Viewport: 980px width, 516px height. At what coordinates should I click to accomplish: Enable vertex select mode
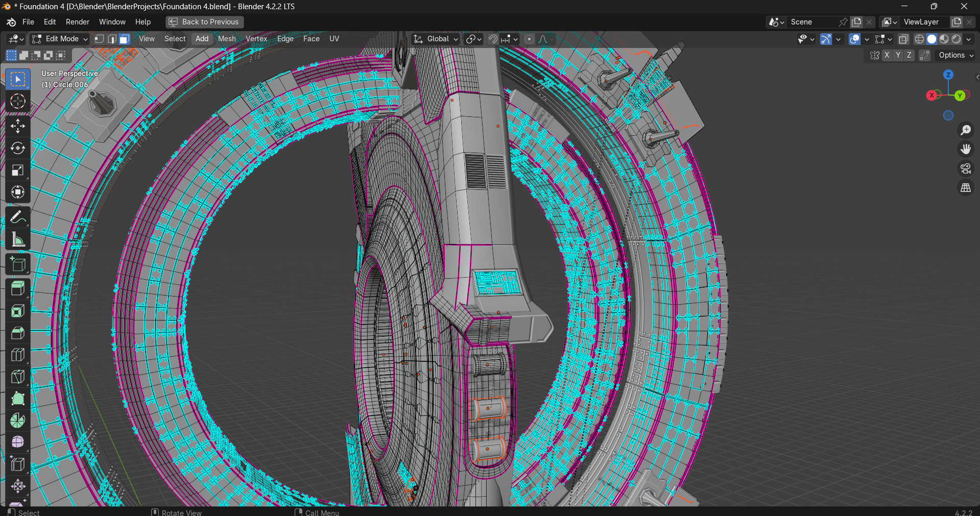[100, 39]
